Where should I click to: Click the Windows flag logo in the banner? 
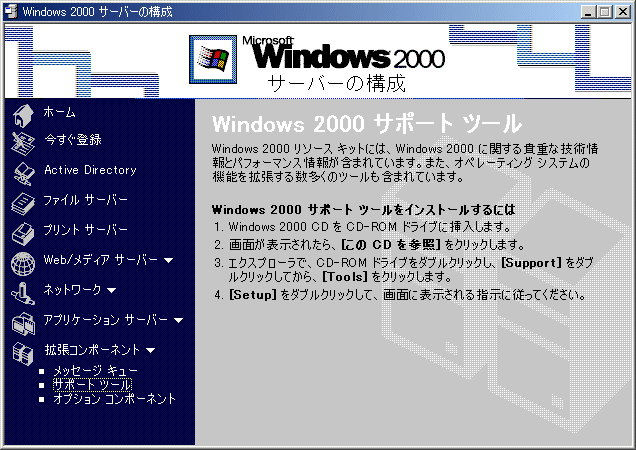(213, 59)
